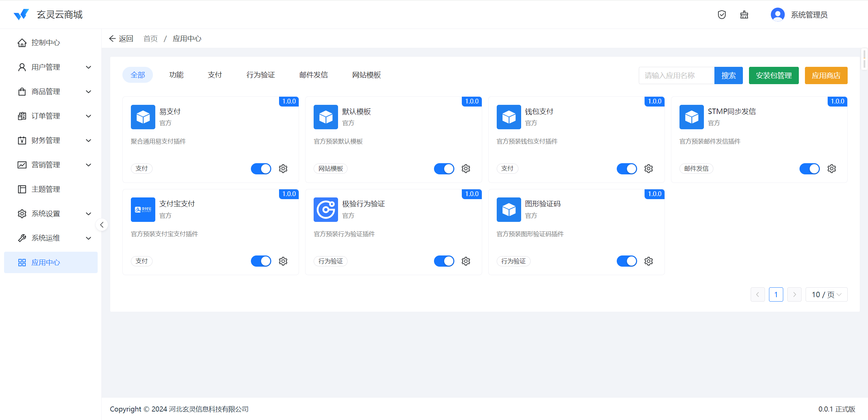
Task: Open 控制中心 from the sidebar
Action: [x=46, y=43]
